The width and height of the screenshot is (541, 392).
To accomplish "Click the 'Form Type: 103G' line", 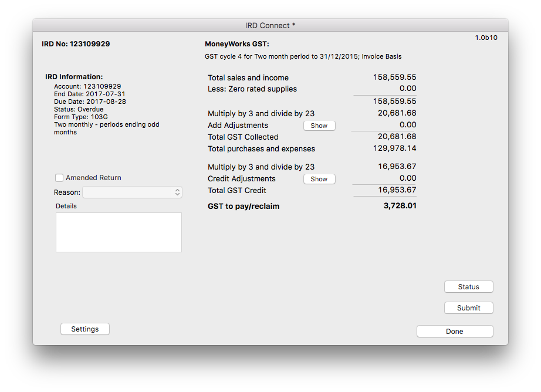I will coord(81,117).
